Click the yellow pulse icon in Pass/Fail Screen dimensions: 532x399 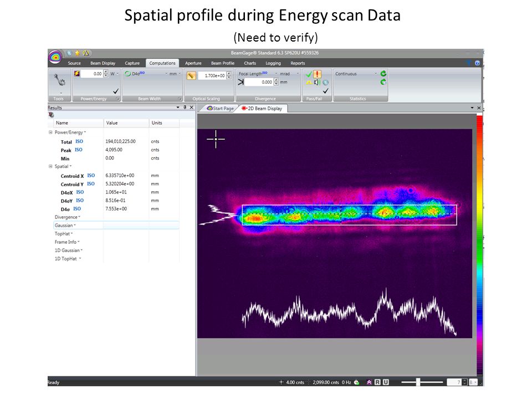tap(309, 83)
